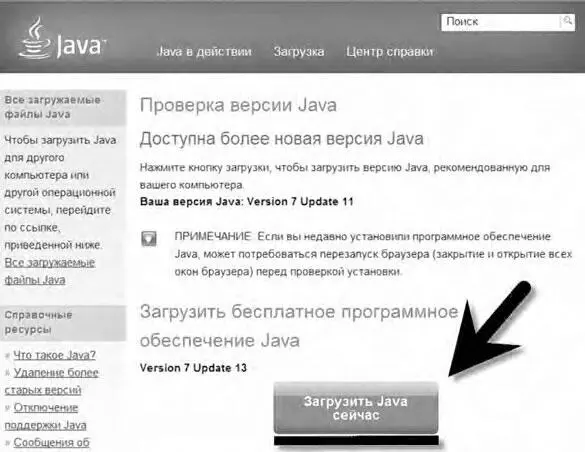This screenshot has width=585, height=452.
Task: Click the Проверка версии Java heading
Action: point(238,105)
